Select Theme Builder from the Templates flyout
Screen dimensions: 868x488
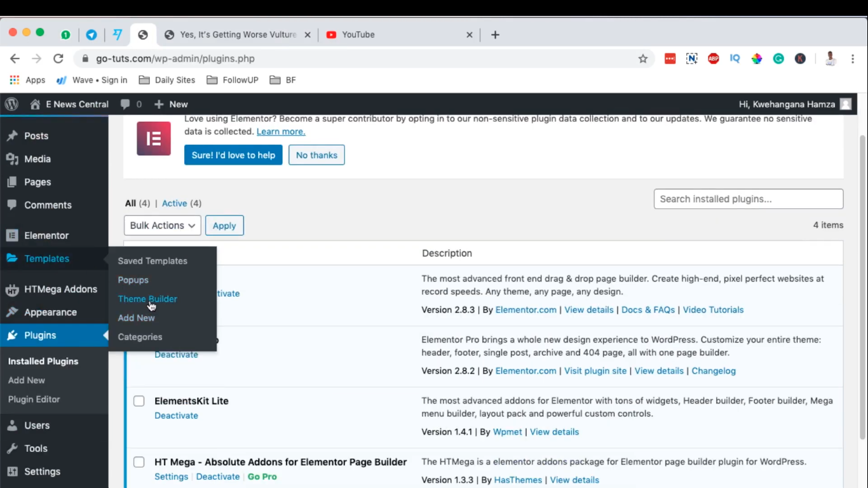147,299
